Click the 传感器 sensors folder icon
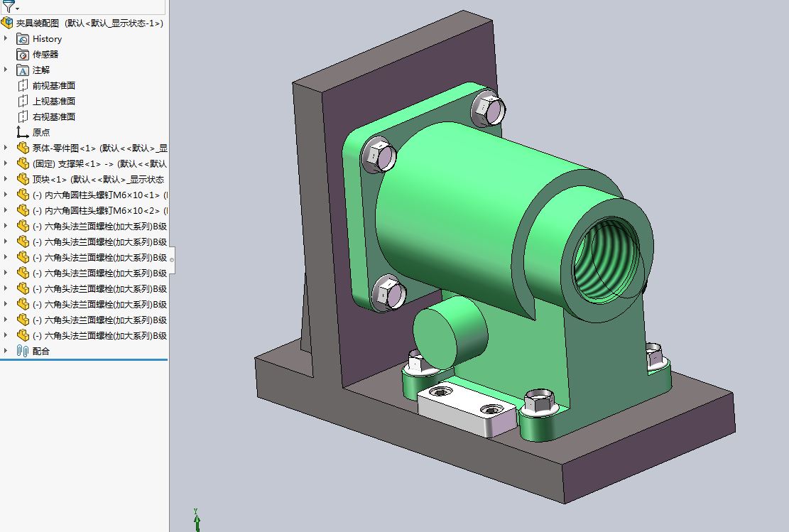The width and height of the screenshot is (789, 532). pyautogui.click(x=23, y=55)
